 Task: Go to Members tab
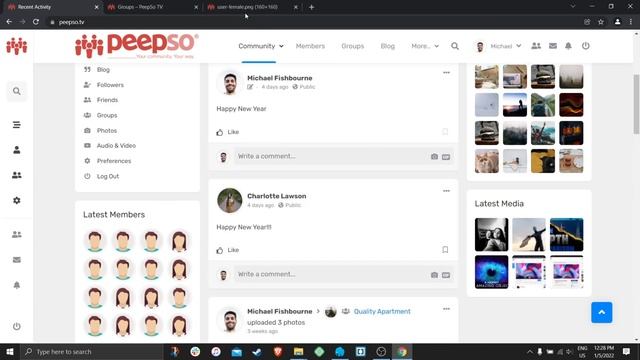point(310,46)
